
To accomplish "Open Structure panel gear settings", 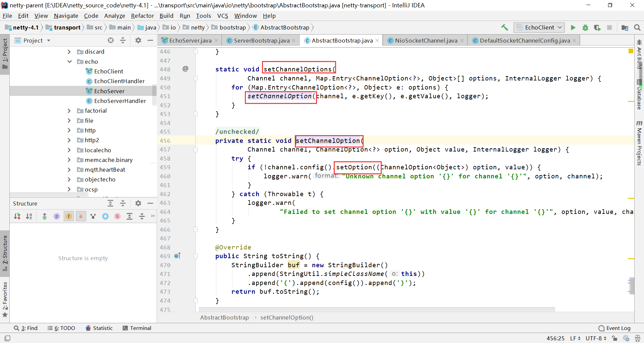I will click(x=138, y=203).
